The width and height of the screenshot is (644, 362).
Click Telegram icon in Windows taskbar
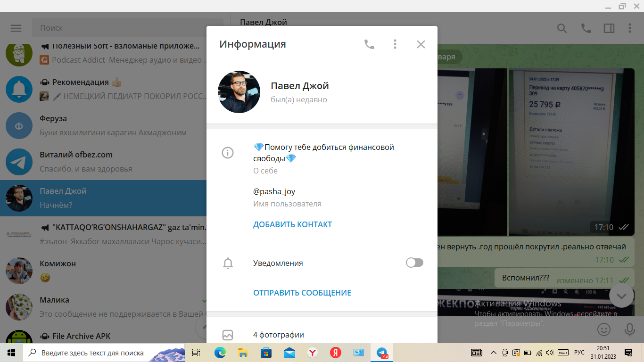click(x=382, y=353)
